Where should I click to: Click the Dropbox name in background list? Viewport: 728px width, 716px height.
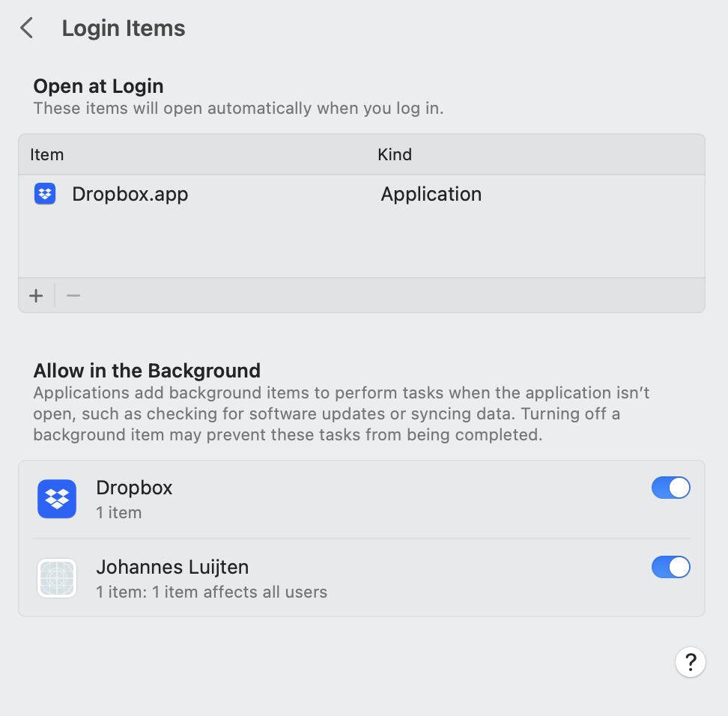click(x=134, y=488)
